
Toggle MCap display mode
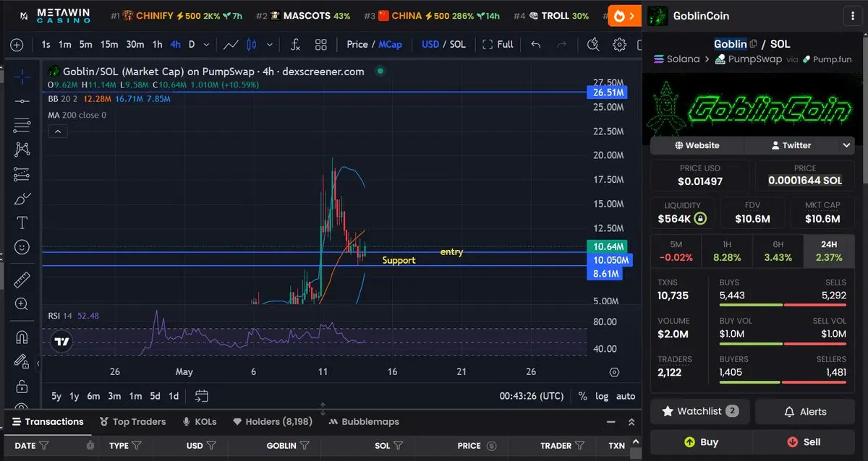point(390,45)
